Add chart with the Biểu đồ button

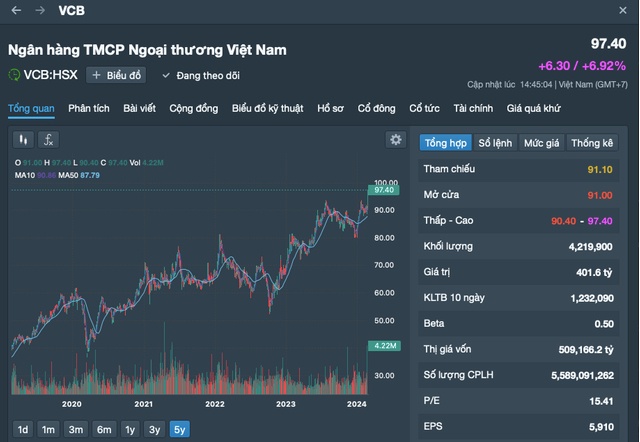(x=116, y=75)
